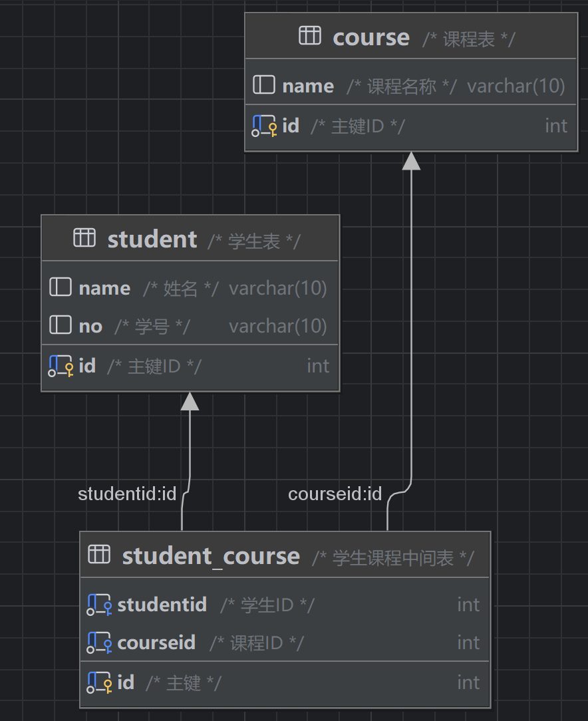This screenshot has width=588, height=721.
Task: Select the student table title
Action: [152, 239]
